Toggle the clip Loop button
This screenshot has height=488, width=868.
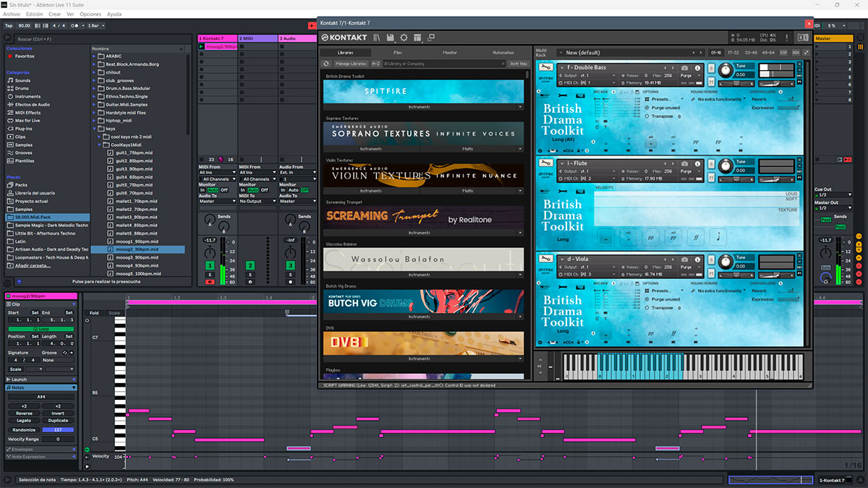42,329
